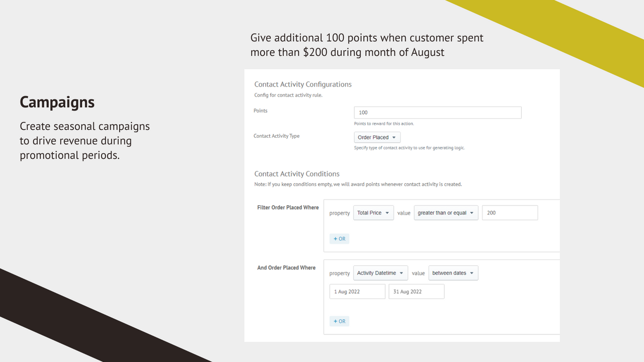644x362 pixels.
Task: Expand the Total Price property dropdown
Action: 373,213
